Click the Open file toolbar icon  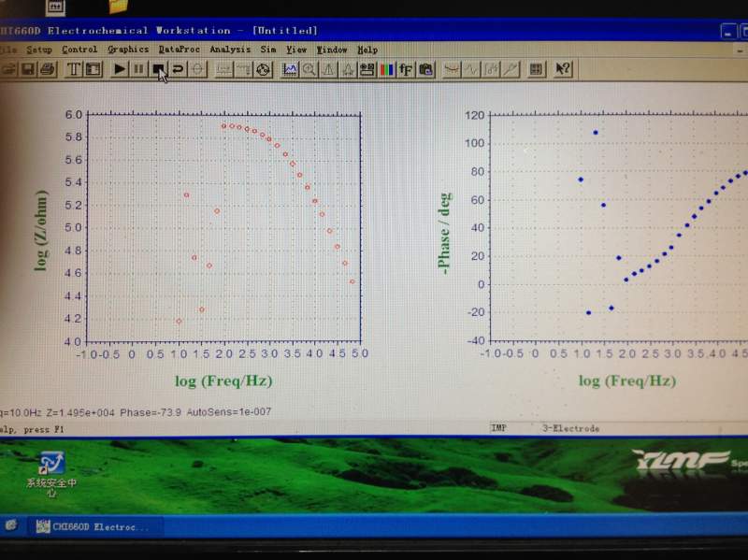point(8,69)
